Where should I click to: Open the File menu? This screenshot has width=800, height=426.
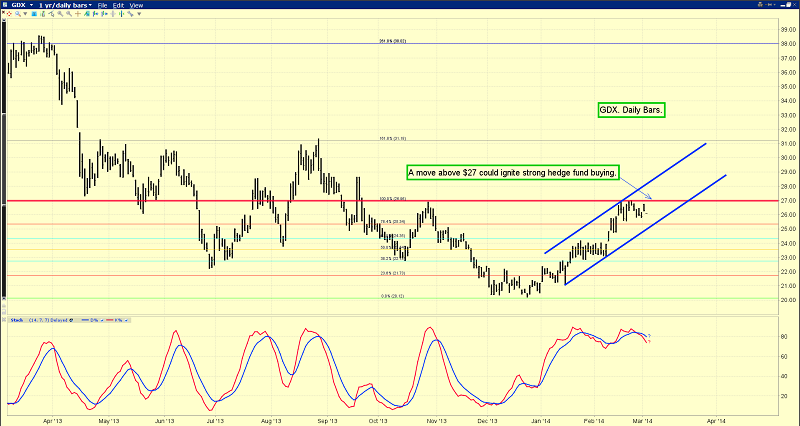click(102, 5)
